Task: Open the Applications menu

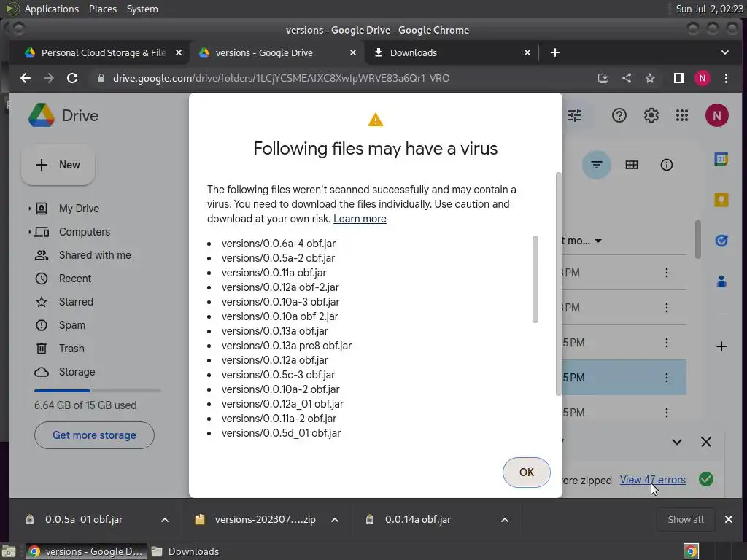Action: [x=52, y=9]
